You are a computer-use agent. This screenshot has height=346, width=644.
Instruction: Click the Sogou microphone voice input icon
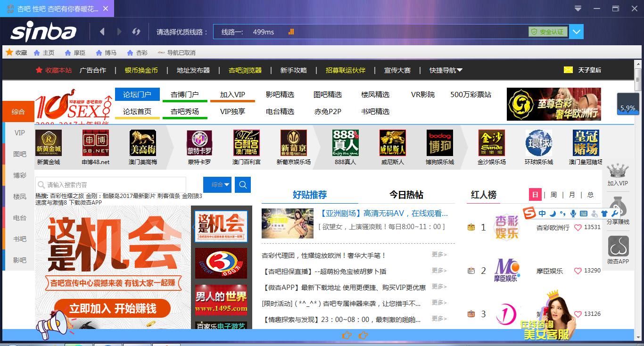click(573, 214)
